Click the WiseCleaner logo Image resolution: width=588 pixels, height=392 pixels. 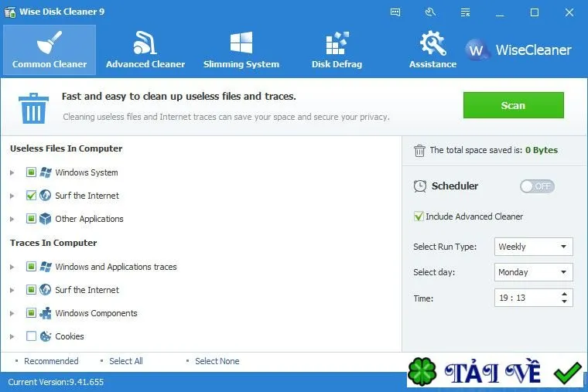click(x=518, y=49)
